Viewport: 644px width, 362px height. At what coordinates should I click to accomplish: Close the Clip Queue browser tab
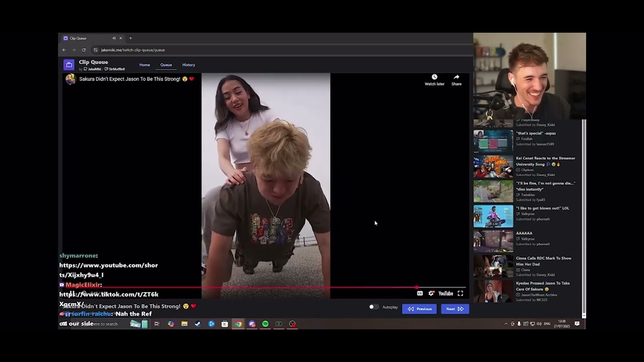(x=120, y=38)
